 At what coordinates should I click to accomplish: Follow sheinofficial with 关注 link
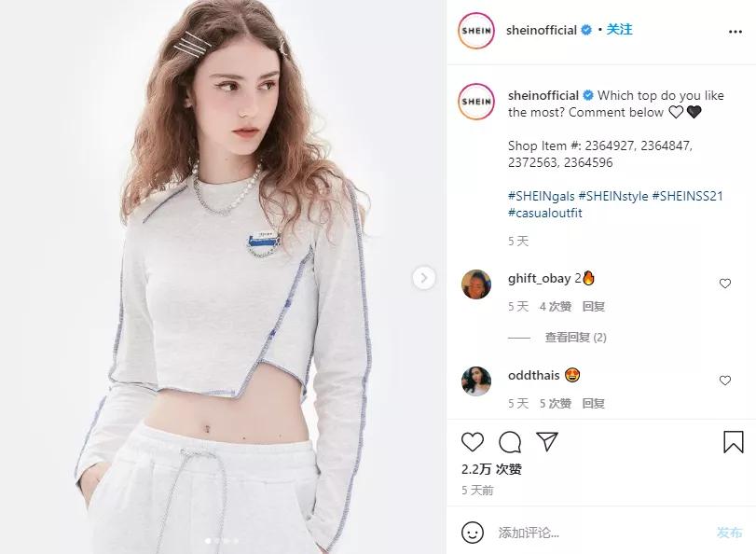click(x=619, y=30)
